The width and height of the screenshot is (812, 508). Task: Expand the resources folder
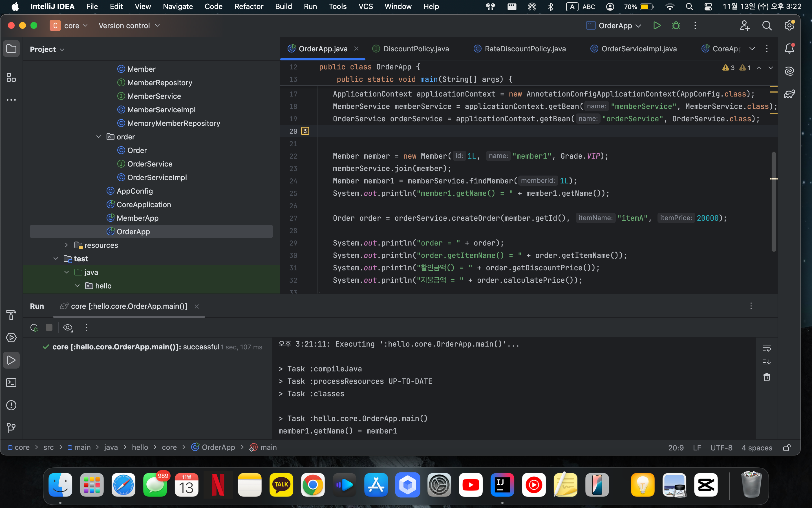click(67, 245)
